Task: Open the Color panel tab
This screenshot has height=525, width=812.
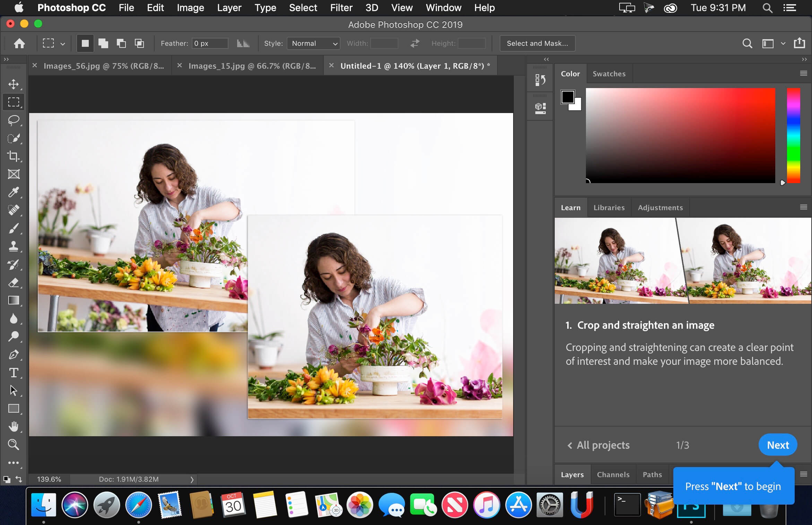Action: (570, 73)
